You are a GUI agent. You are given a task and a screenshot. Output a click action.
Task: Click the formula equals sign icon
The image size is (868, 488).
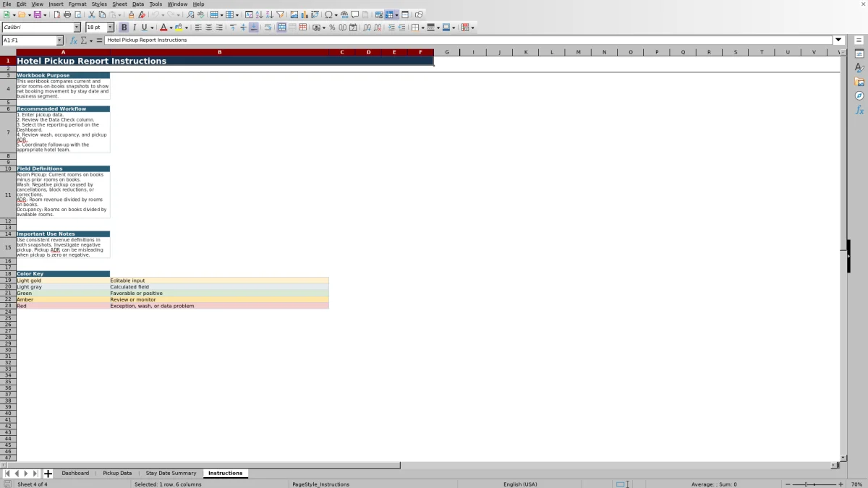tap(99, 40)
